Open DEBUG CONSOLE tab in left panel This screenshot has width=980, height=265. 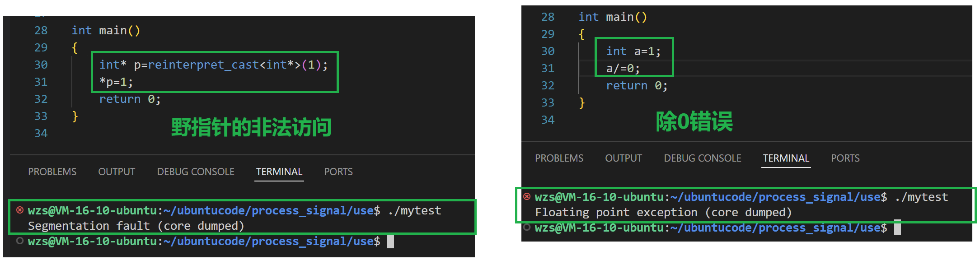click(196, 172)
